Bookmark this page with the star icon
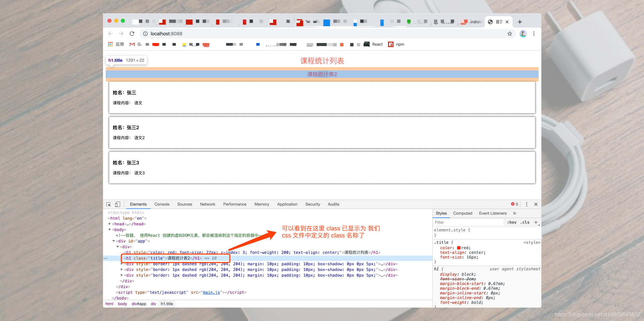 (x=510, y=34)
